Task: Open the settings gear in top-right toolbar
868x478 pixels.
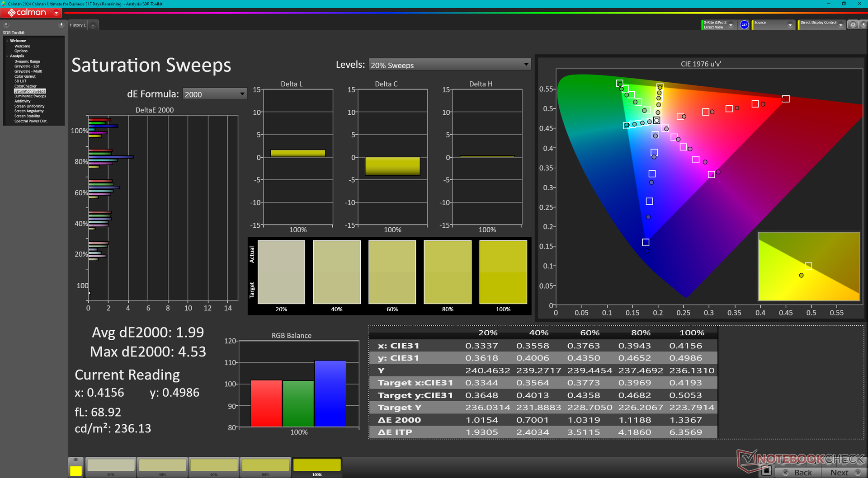Action: (853, 25)
